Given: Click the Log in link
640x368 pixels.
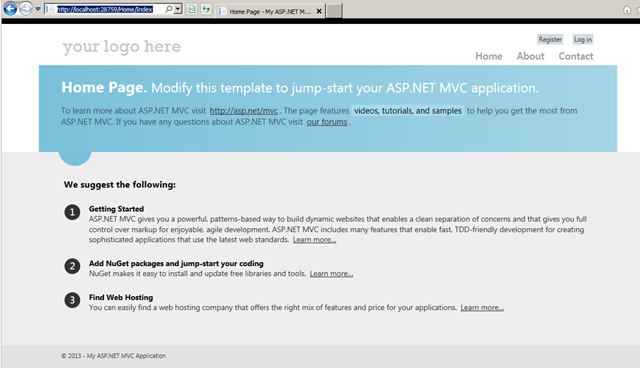Looking at the screenshot, I should click(582, 39).
